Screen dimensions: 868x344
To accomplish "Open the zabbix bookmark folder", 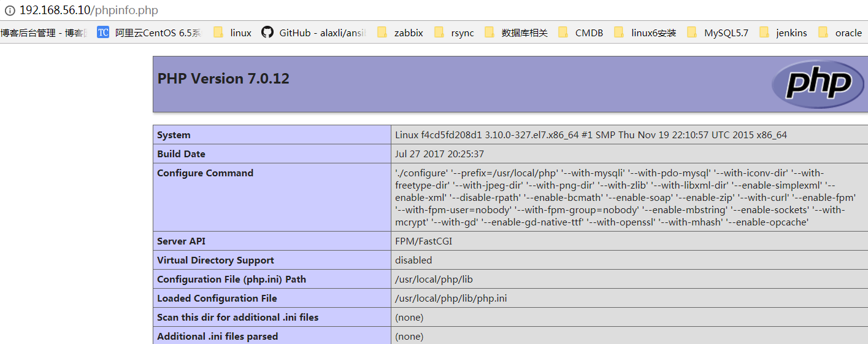I will [x=400, y=33].
